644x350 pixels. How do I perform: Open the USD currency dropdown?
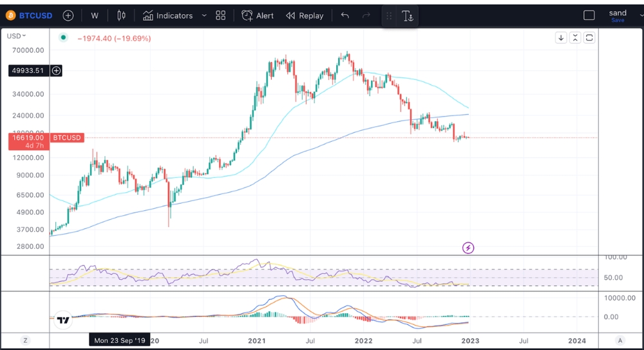tap(17, 36)
